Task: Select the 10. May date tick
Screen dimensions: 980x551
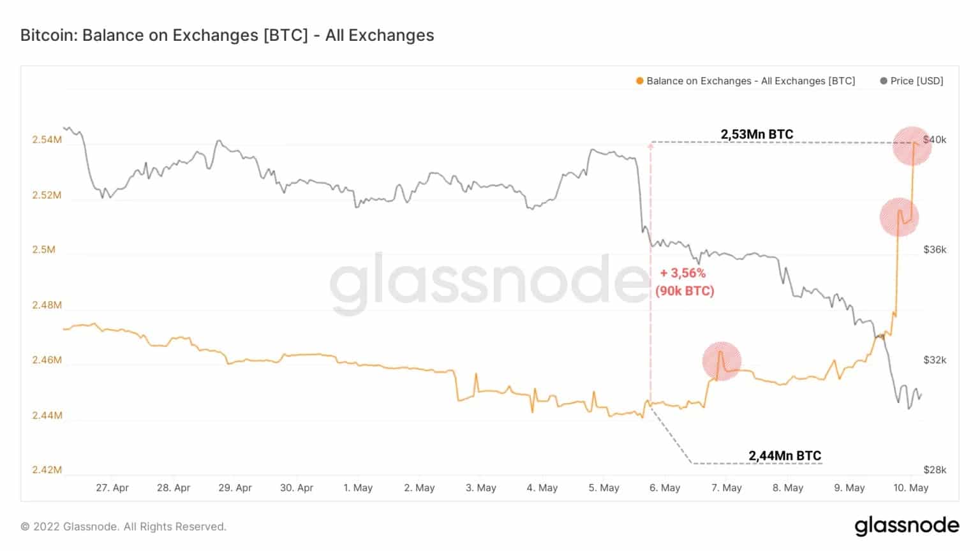Action: coord(910,488)
